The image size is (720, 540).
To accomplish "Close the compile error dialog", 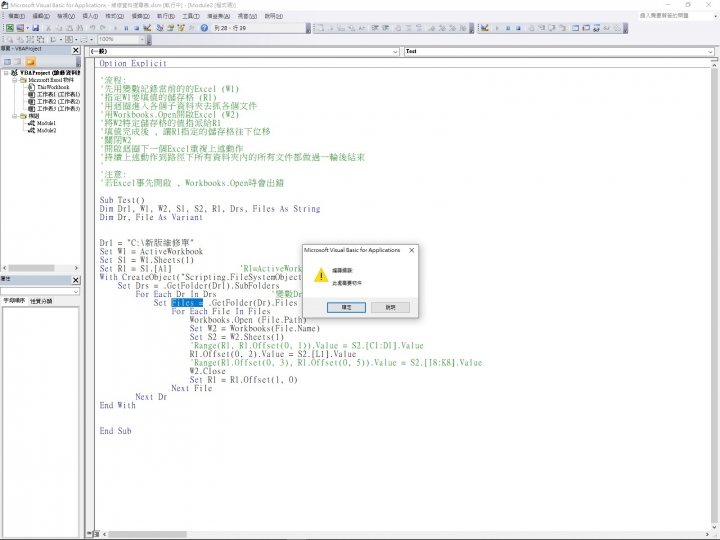I will click(411, 250).
